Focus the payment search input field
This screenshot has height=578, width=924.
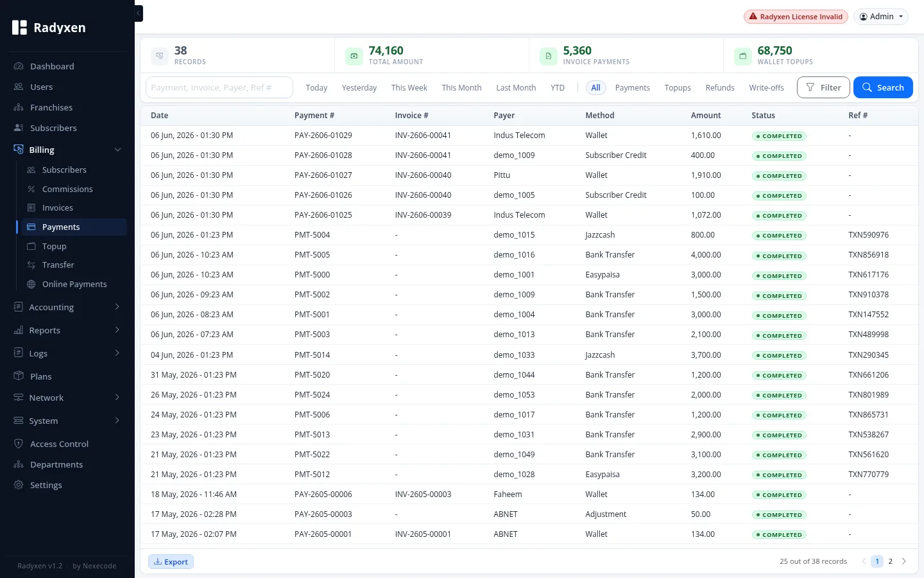219,87
